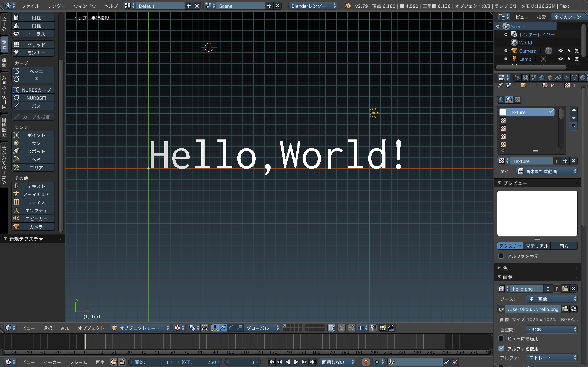Open the modifiers wrench tab
The image size is (588, 367).
(566, 78)
